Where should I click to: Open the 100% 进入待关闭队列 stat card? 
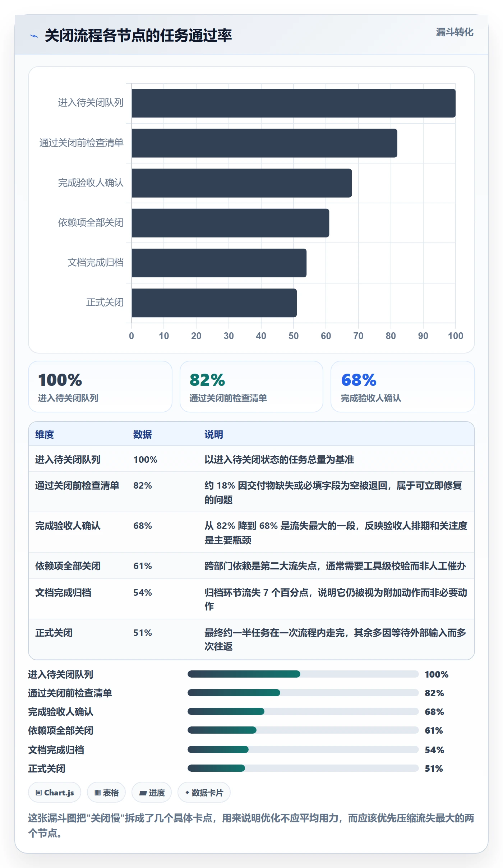(x=100, y=387)
